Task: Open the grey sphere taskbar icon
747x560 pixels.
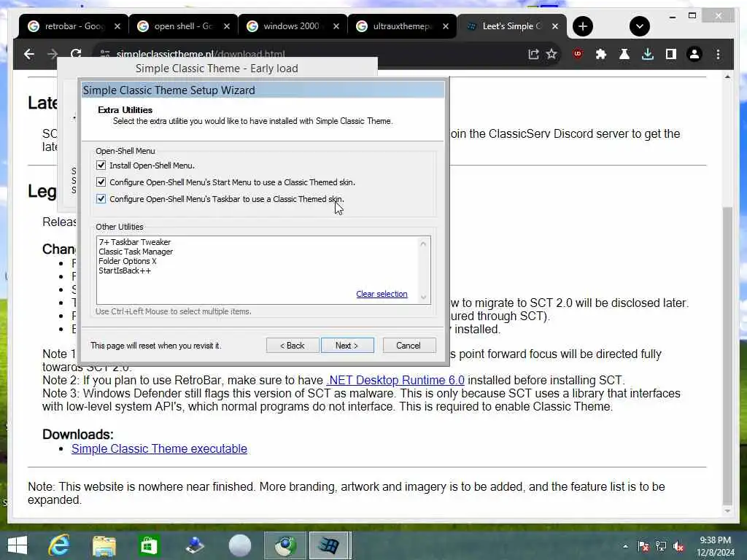Action: click(x=239, y=545)
